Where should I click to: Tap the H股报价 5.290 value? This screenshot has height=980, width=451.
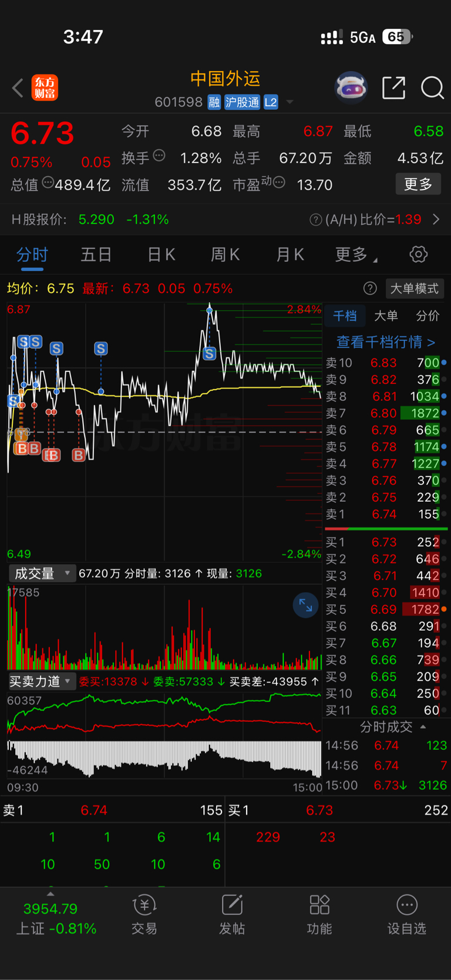point(96,219)
